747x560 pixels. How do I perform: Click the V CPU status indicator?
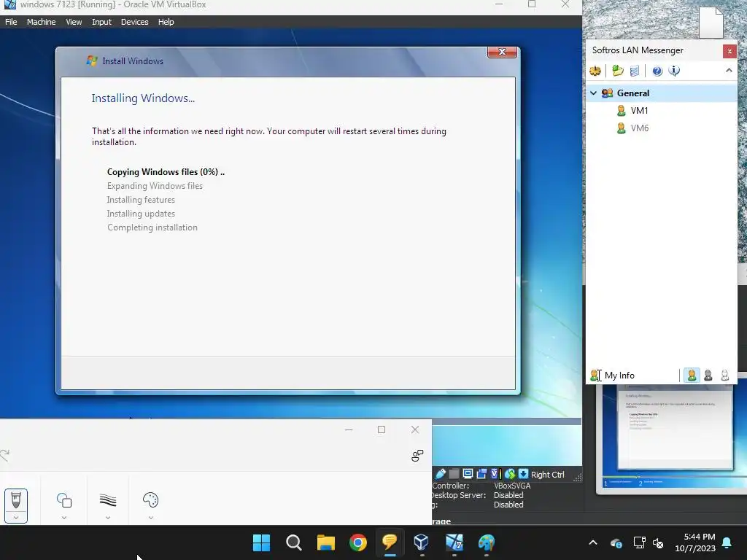point(495,474)
